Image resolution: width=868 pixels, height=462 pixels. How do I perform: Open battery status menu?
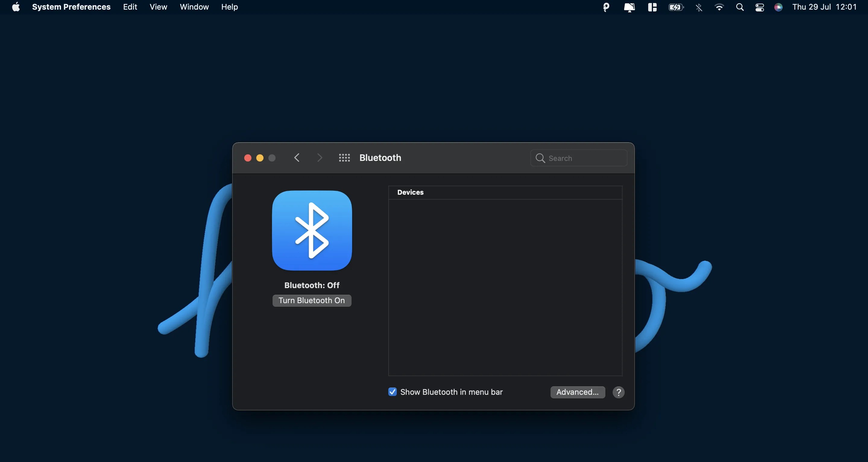coord(676,7)
